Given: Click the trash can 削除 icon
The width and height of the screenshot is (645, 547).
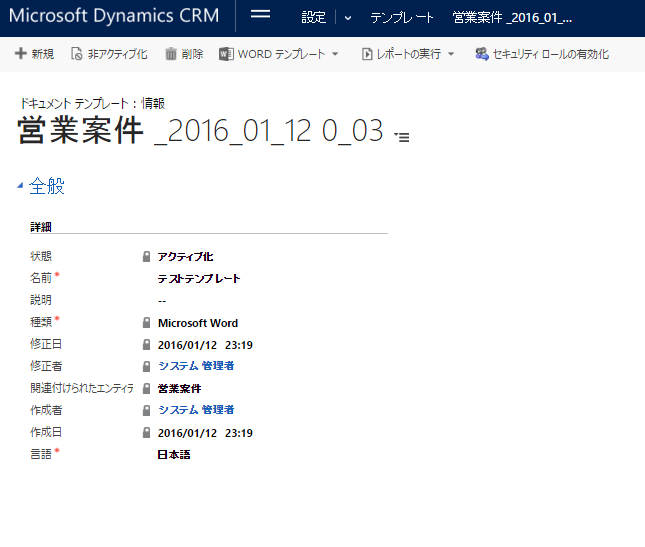Looking at the screenshot, I should (171, 54).
